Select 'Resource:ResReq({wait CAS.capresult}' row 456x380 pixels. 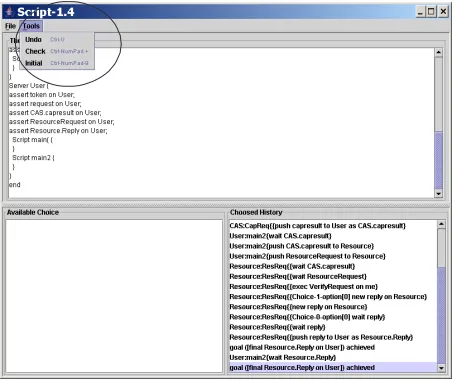(x=333, y=266)
